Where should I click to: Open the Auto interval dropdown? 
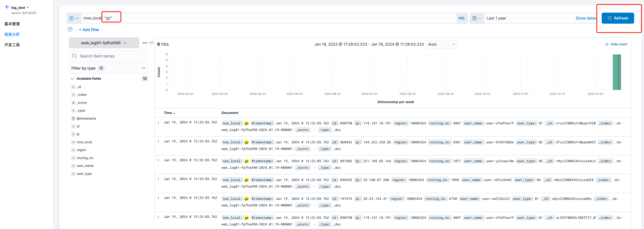tap(441, 44)
